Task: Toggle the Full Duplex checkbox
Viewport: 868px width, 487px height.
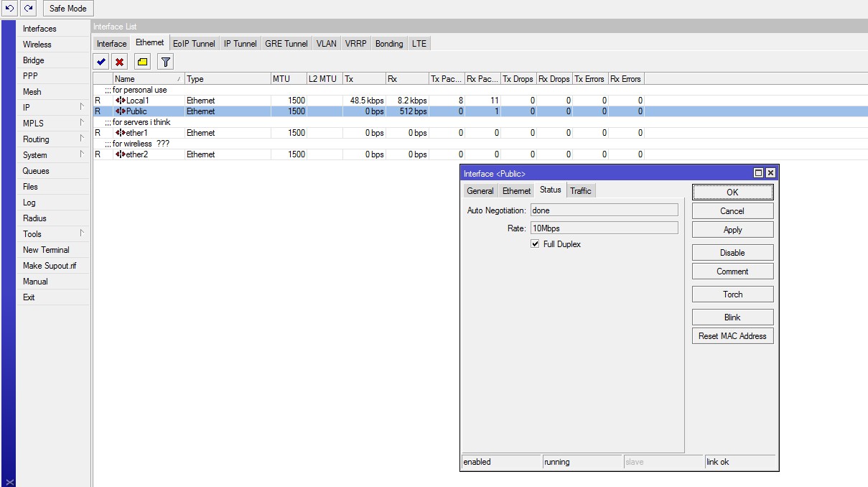Action: click(535, 244)
